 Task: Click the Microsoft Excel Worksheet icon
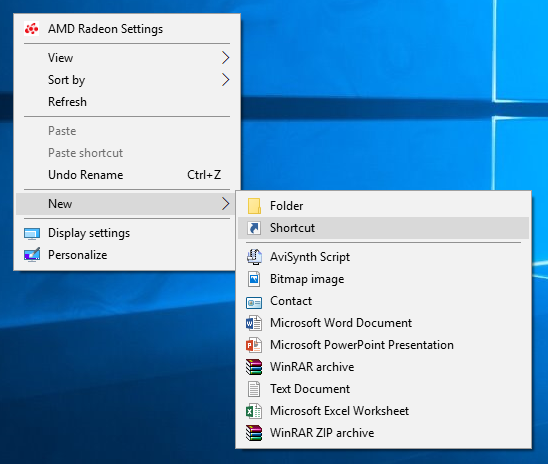tap(254, 411)
